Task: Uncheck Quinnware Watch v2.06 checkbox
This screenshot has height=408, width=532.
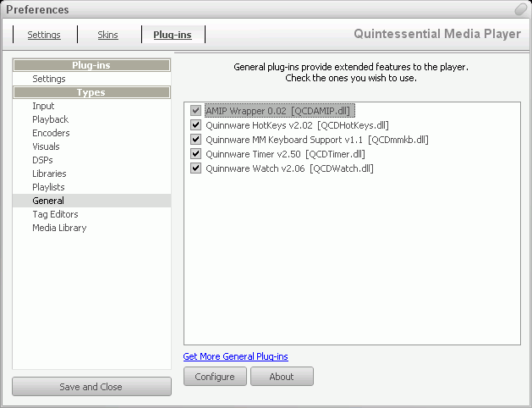Action: click(x=195, y=168)
